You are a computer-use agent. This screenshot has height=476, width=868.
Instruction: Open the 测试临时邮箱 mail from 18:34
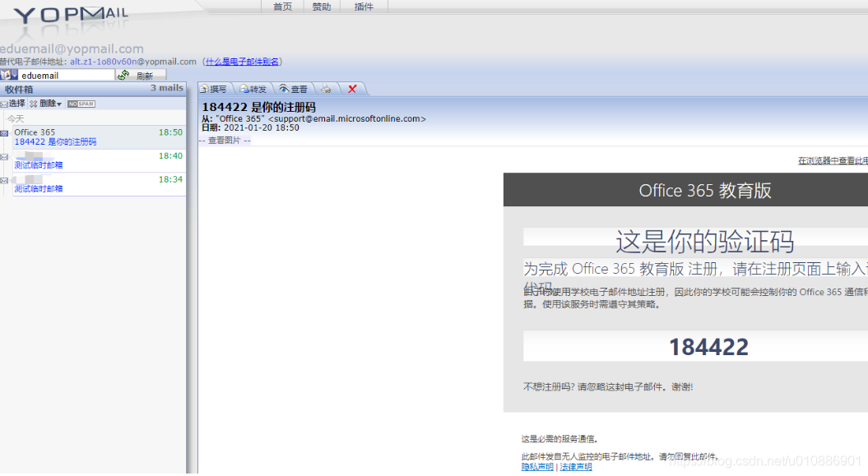[x=99, y=184]
